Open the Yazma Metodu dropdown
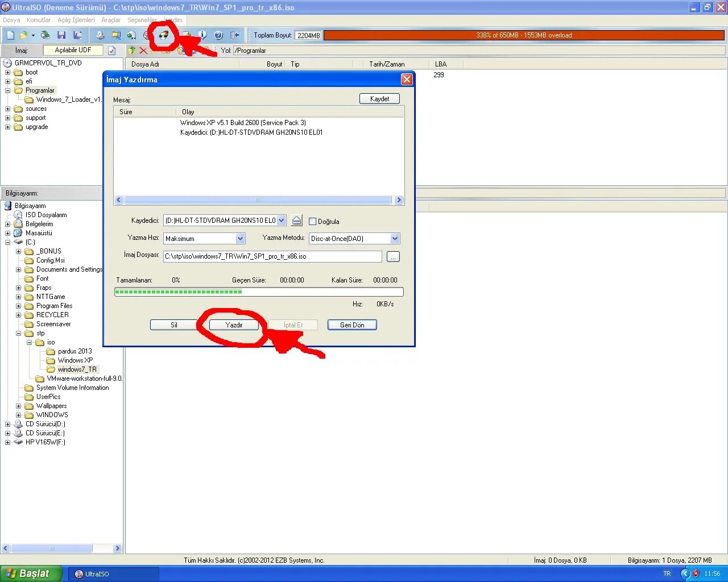Screen dimensions: 728x582 tap(395, 239)
